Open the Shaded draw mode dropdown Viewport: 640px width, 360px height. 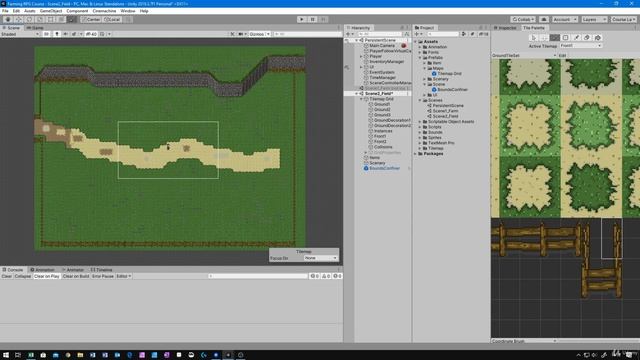pos(20,34)
